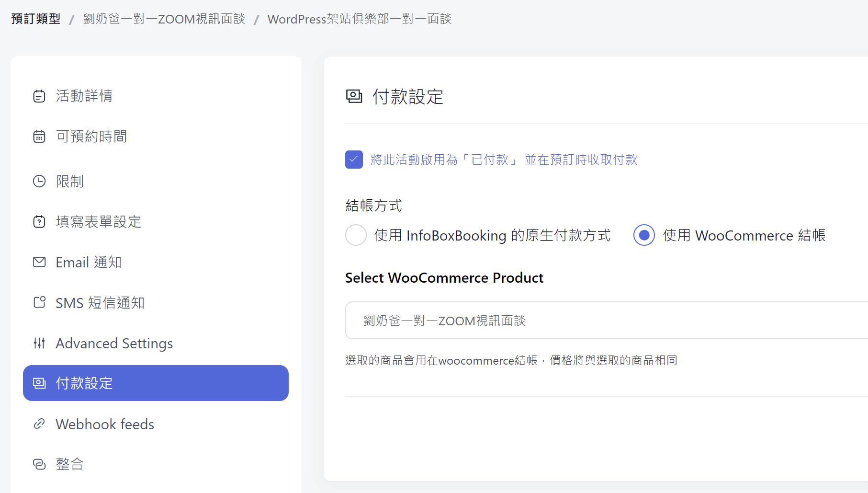Click WordPress架站俱樂部一對一面談 breadcrumb
Image resolution: width=868 pixels, height=493 pixels.
pyautogui.click(x=360, y=19)
